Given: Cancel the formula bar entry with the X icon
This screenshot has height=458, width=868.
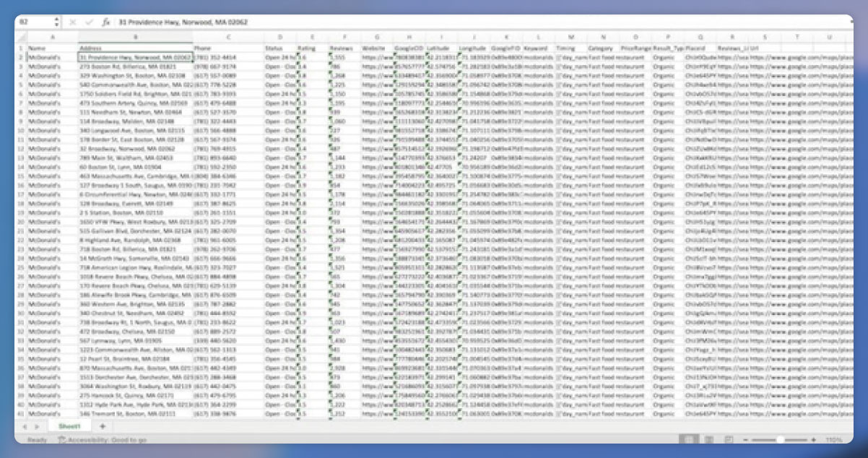Looking at the screenshot, I should click(x=73, y=22).
